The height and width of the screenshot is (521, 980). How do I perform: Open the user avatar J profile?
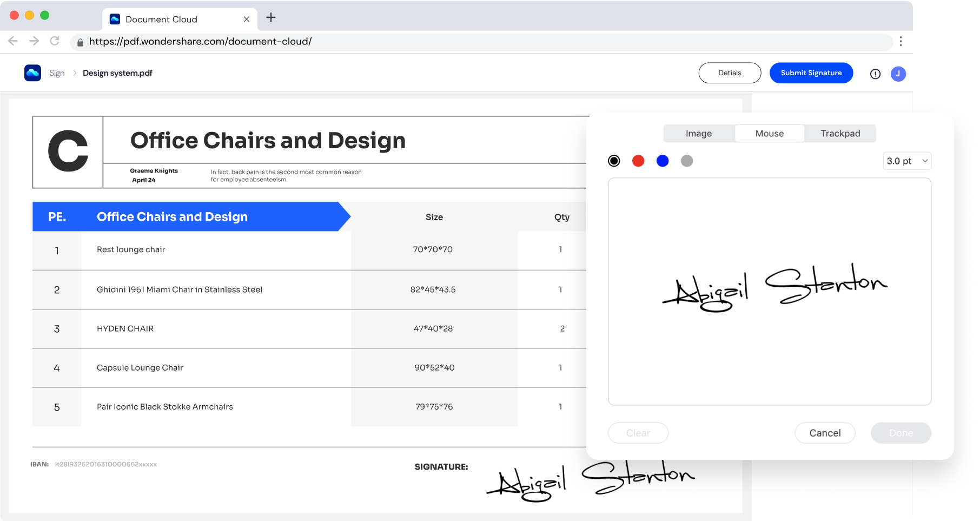click(x=898, y=74)
